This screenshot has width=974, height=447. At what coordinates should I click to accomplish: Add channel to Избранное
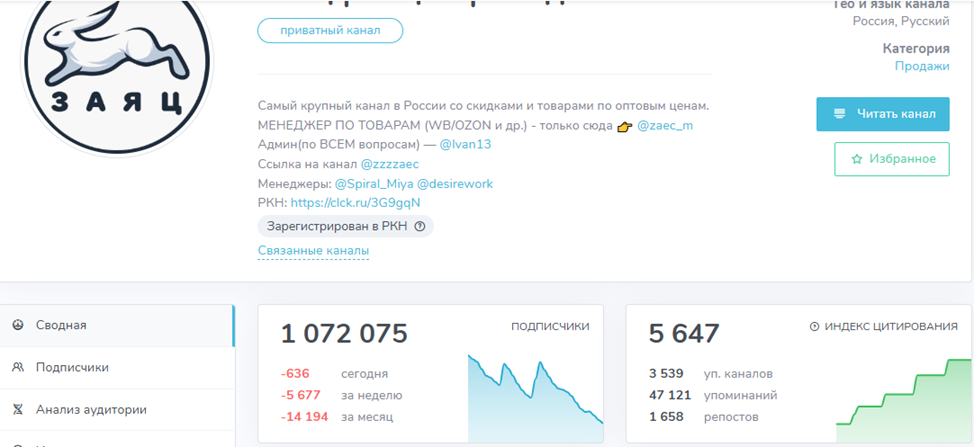click(x=891, y=159)
